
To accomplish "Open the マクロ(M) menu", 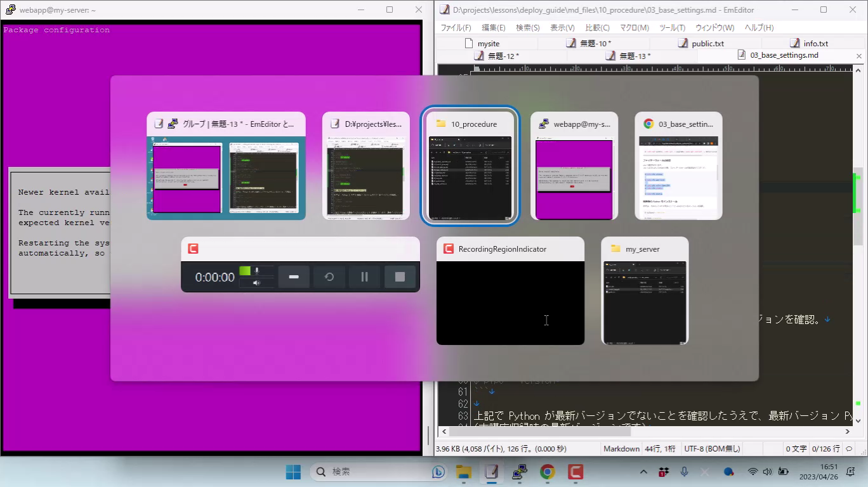I will coord(634,28).
